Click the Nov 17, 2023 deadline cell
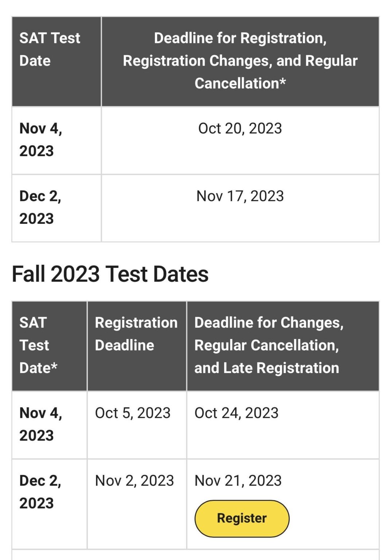Viewport: 392px width, 560px height. (240, 196)
